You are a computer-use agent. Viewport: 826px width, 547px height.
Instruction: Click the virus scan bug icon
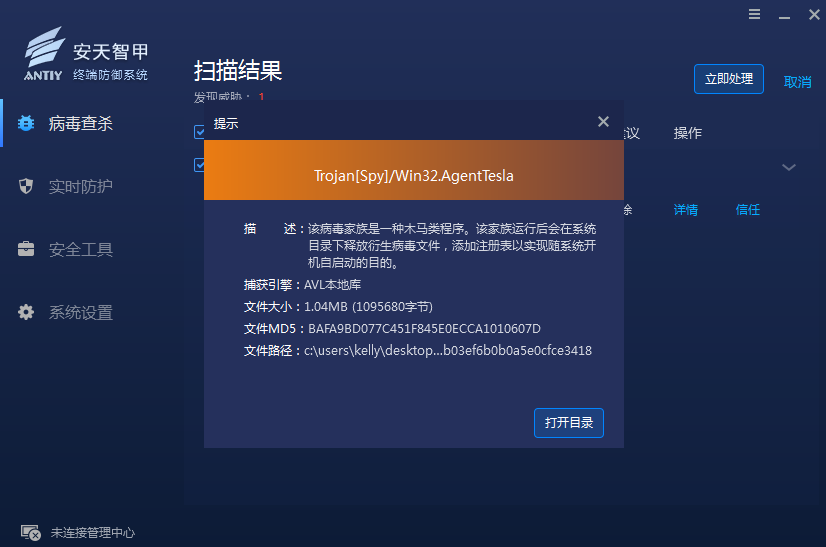pyautogui.click(x=27, y=124)
